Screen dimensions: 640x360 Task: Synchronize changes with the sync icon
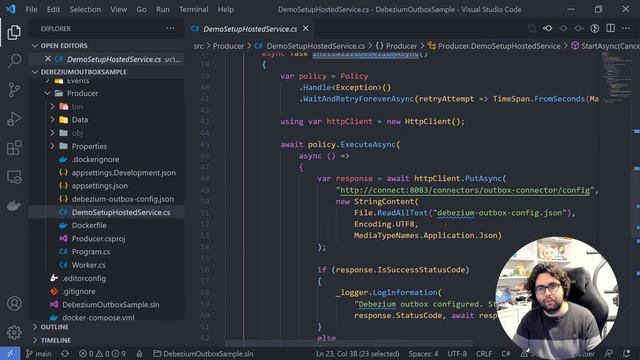(x=65, y=353)
